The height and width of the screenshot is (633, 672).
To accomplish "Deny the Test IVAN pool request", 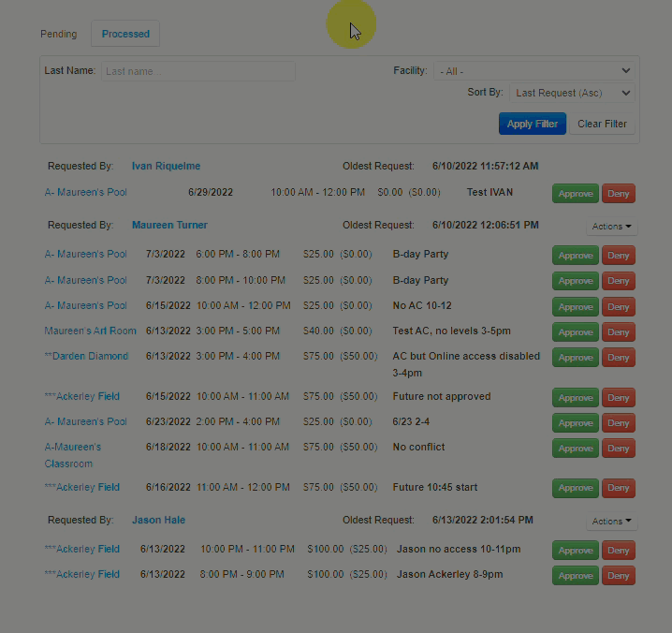I will 618,194.
